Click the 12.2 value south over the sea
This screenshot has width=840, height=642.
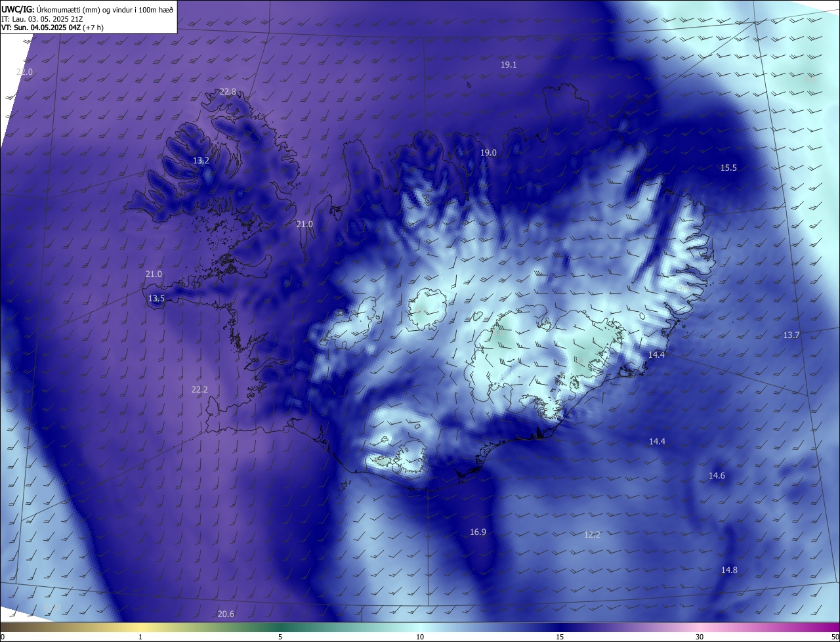click(x=592, y=534)
